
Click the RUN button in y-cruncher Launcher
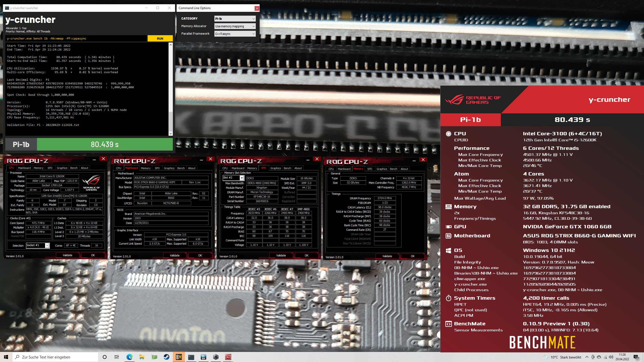pyautogui.click(x=160, y=38)
